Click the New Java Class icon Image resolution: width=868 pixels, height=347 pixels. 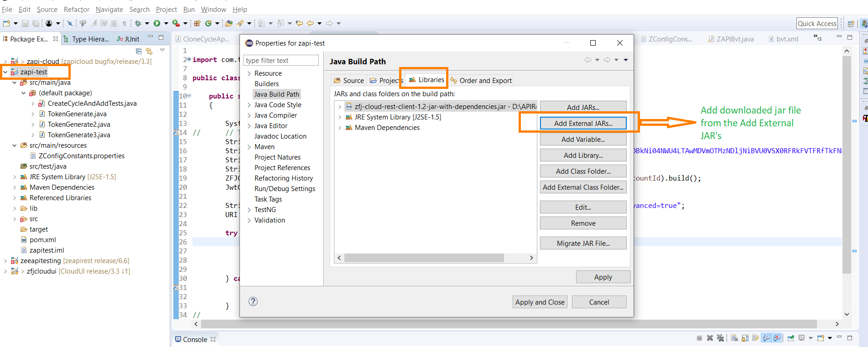point(208,23)
